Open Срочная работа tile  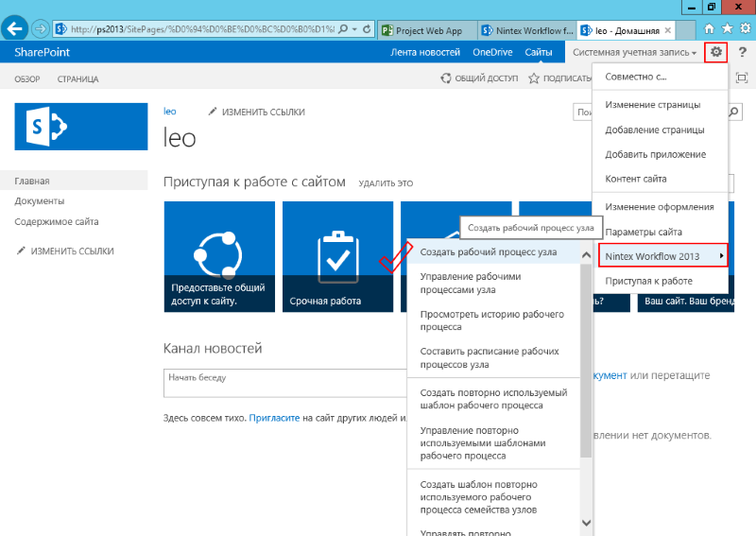point(337,257)
